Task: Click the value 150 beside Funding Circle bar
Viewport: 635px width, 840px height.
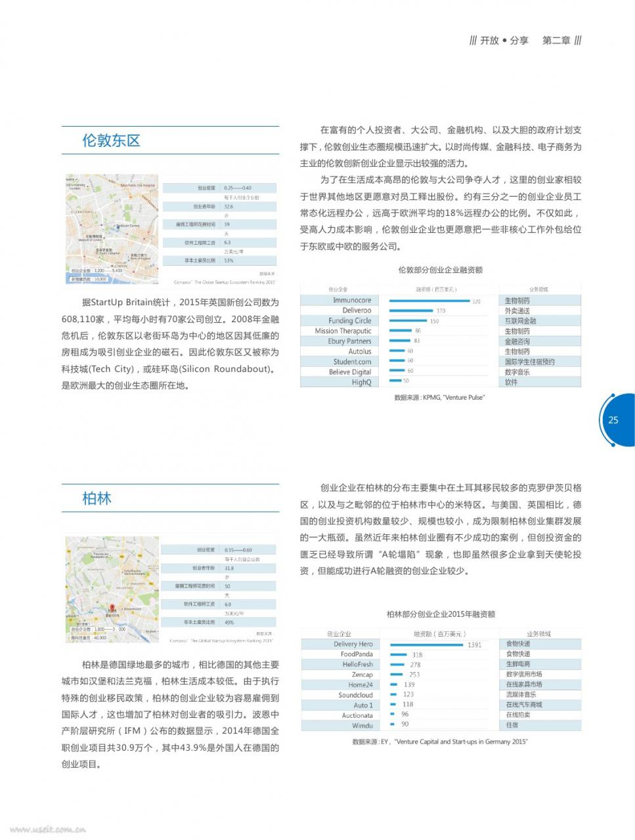Action: pos(435,321)
